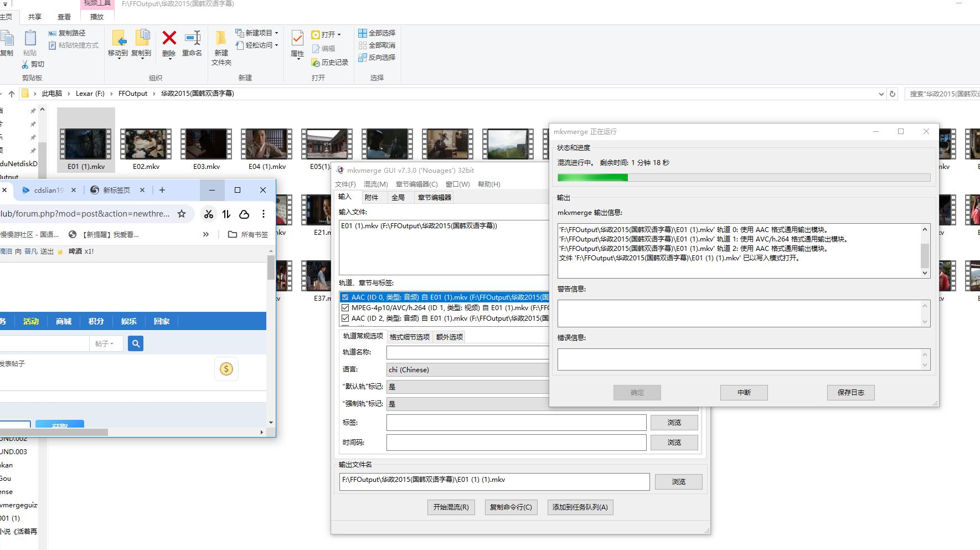Toggle the AAC ID 2 audio track checkbox
980x550 pixels.
(345, 318)
